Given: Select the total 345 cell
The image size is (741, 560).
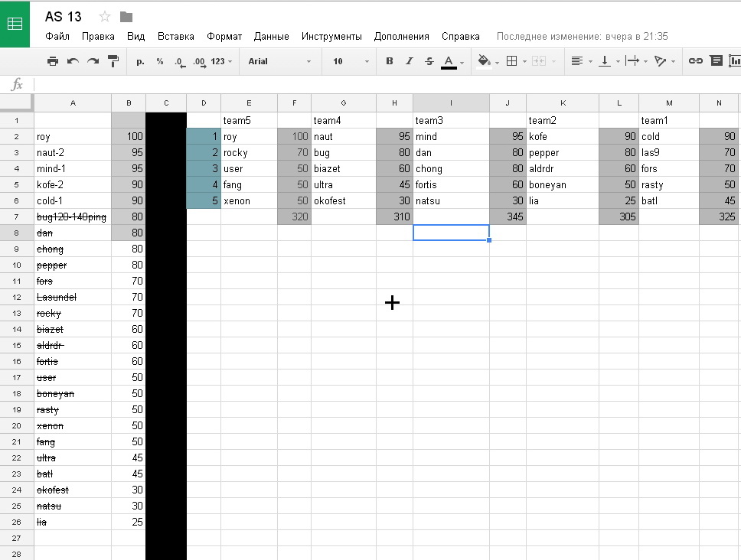Looking at the screenshot, I should (x=508, y=217).
